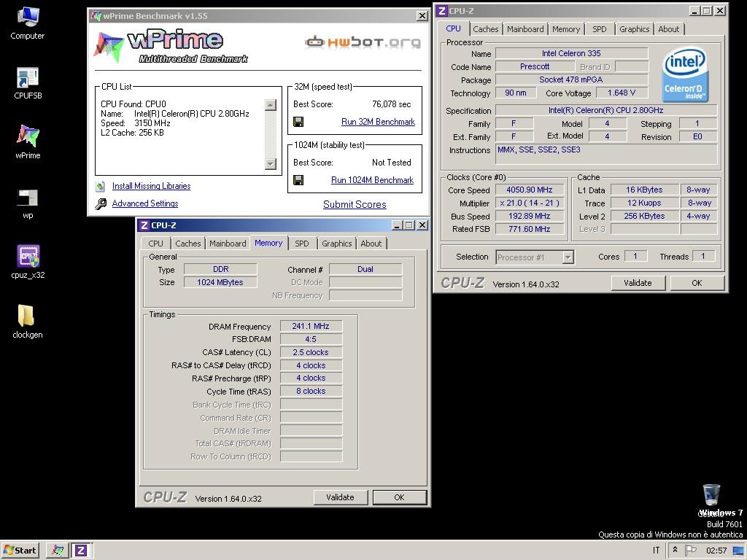Click Validate in the CPU-Z Memory window
747x560 pixels.
point(340,497)
